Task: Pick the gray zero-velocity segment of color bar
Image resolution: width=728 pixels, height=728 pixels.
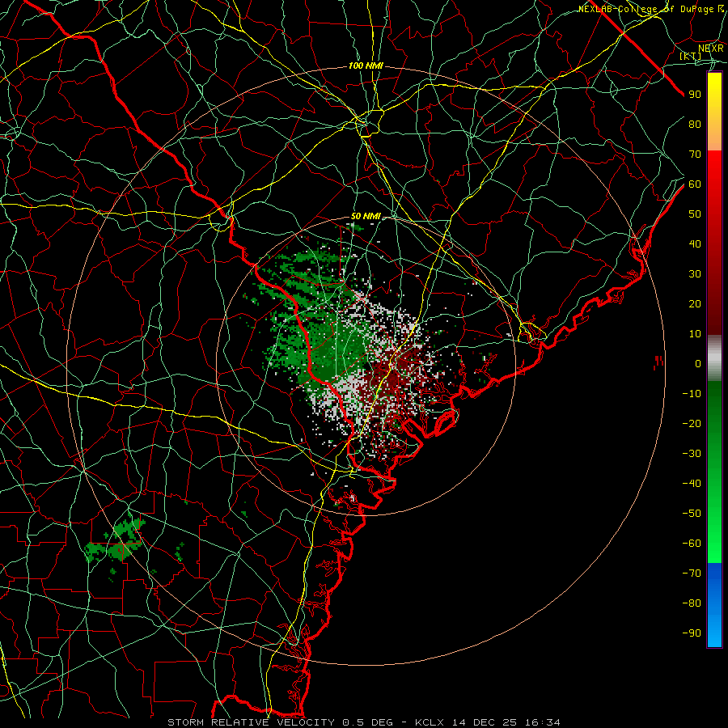Action: coord(714,358)
